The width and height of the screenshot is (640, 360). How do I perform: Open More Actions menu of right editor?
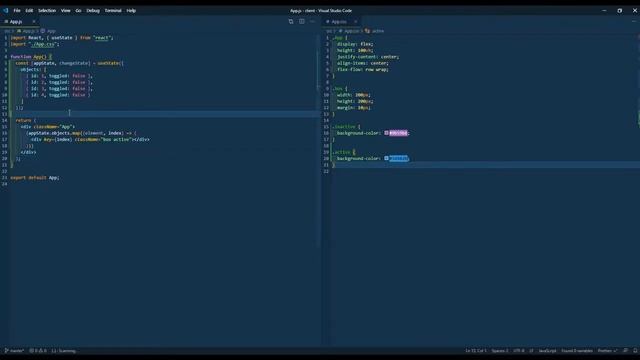634,22
